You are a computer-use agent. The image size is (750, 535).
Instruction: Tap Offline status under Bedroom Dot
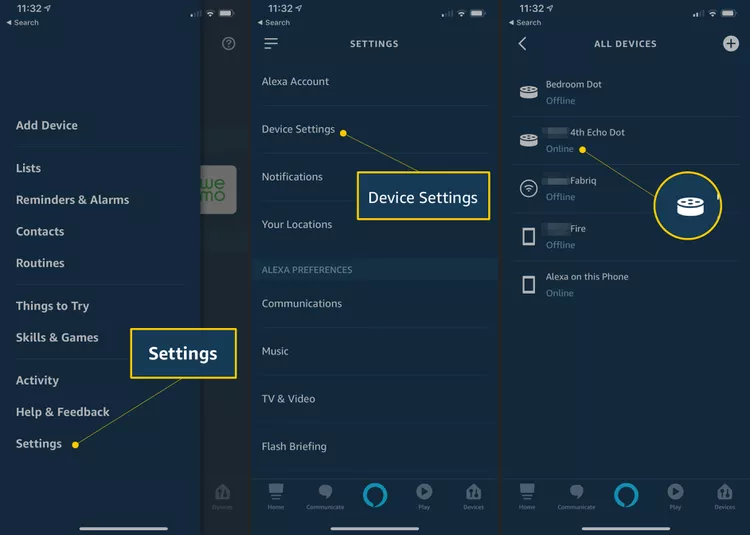pos(560,101)
